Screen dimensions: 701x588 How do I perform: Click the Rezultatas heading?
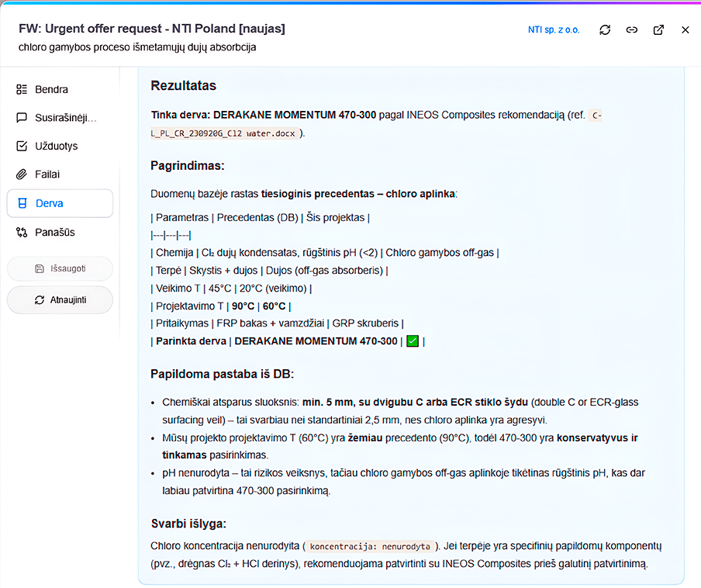point(183,85)
